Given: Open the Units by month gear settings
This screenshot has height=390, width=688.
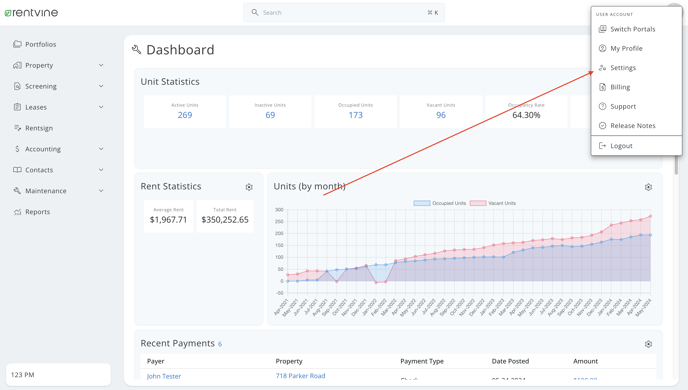Looking at the screenshot, I should [648, 187].
